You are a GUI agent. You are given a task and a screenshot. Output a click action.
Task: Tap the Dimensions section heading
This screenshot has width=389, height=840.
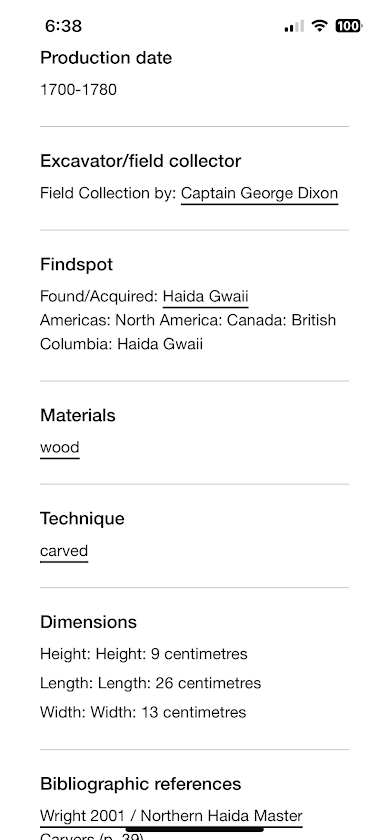(x=88, y=622)
